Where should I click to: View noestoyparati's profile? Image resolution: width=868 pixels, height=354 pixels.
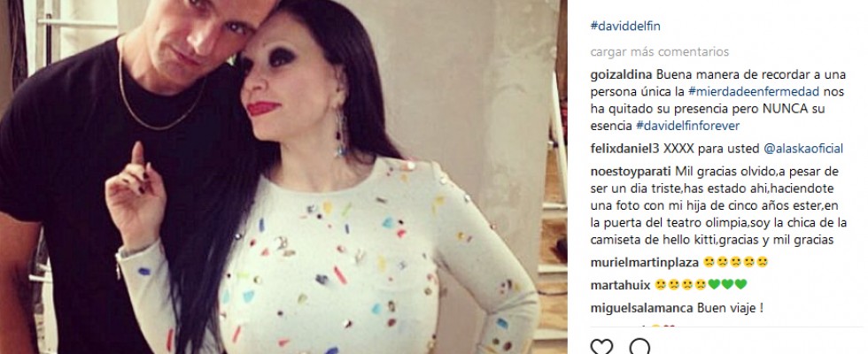(x=627, y=171)
